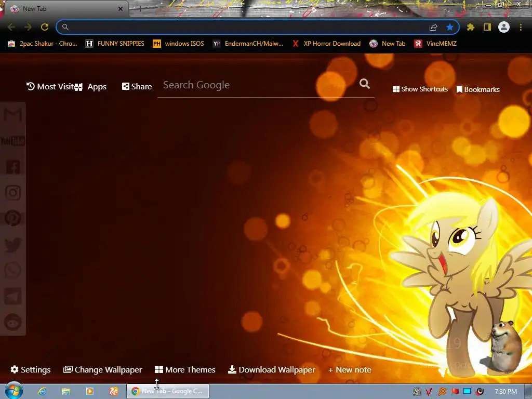
Task: Select the Google Chrome taskbar button
Action: pyautogui.click(x=168, y=391)
